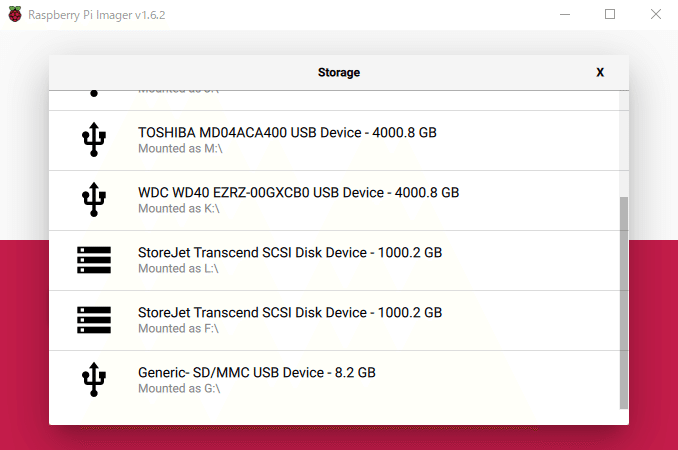
Task: Minimize the Raspberry Pi Imager window
Action: (565, 14)
